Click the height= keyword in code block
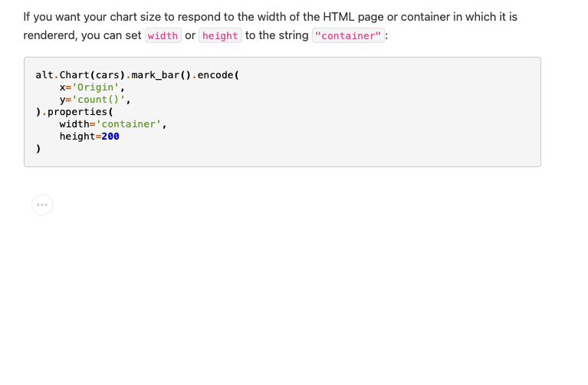588x385 pixels. [x=80, y=137]
